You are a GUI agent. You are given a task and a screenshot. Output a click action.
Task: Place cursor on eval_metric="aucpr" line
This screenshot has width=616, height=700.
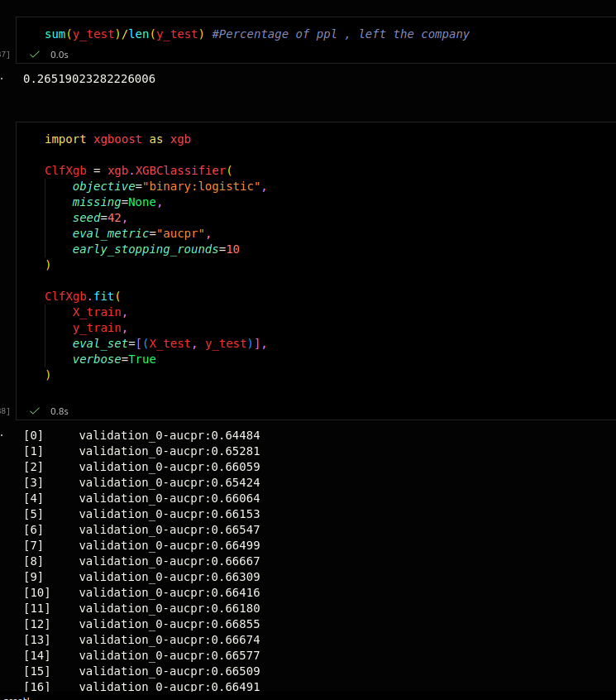(141, 233)
